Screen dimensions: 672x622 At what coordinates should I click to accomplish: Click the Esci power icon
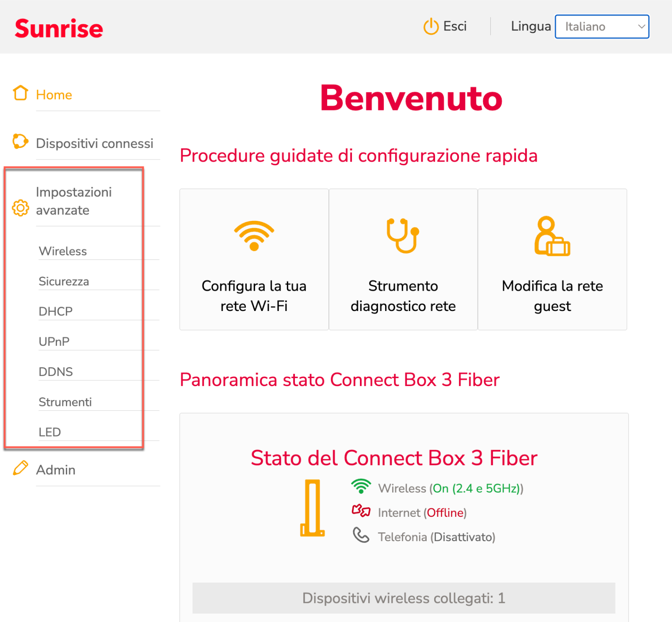(431, 27)
